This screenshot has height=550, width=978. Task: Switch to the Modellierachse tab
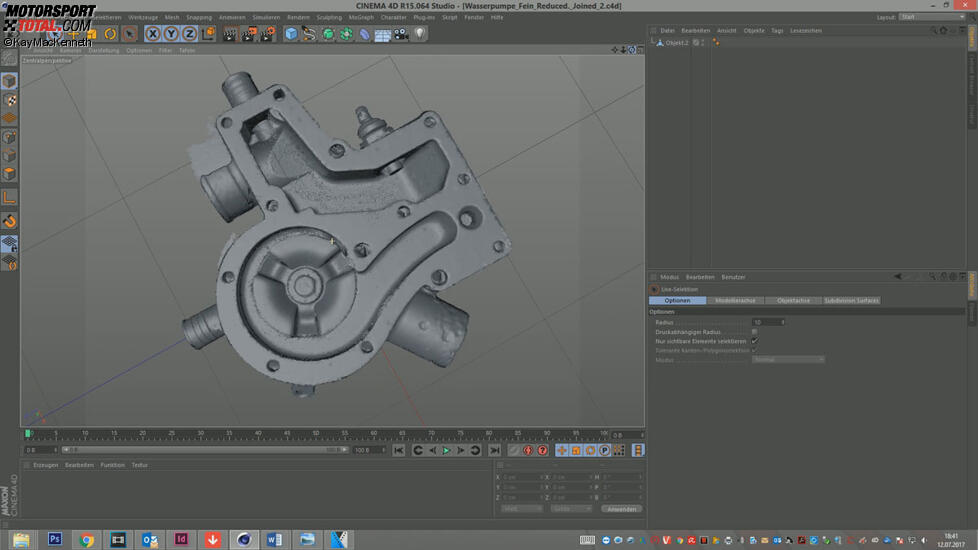click(x=735, y=301)
